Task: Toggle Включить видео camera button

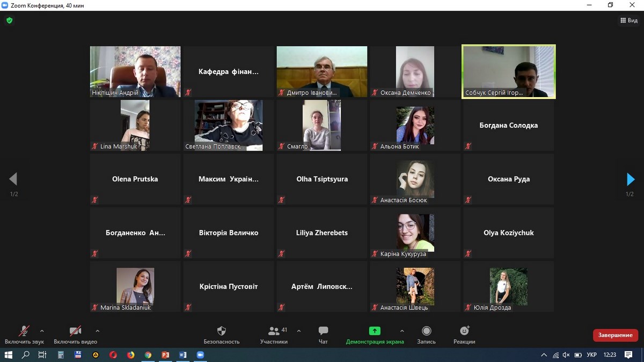Action: [76, 331]
